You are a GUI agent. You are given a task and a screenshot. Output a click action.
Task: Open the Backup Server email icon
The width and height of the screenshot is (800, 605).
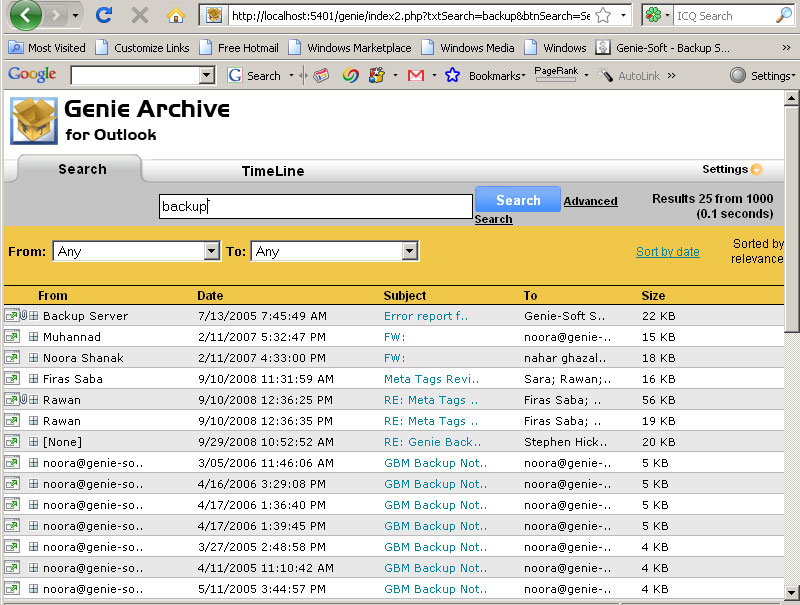(x=11, y=316)
